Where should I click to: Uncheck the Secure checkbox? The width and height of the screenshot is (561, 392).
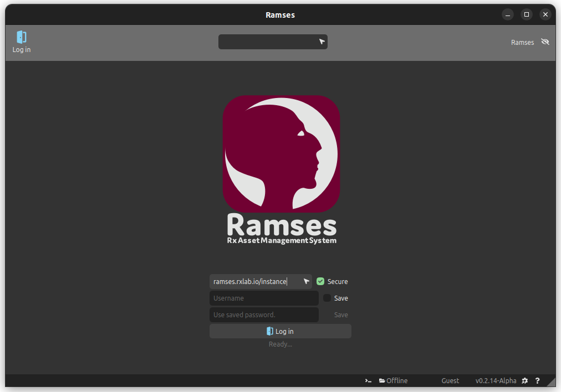point(320,281)
